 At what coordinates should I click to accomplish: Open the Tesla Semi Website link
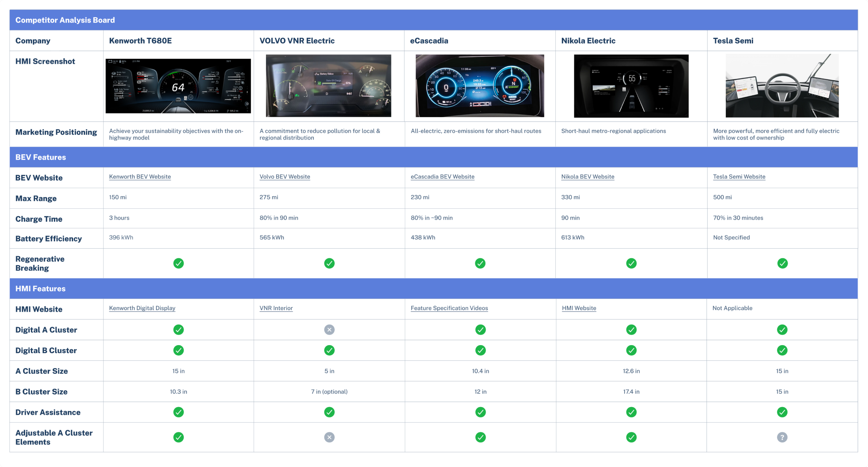click(x=739, y=176)
